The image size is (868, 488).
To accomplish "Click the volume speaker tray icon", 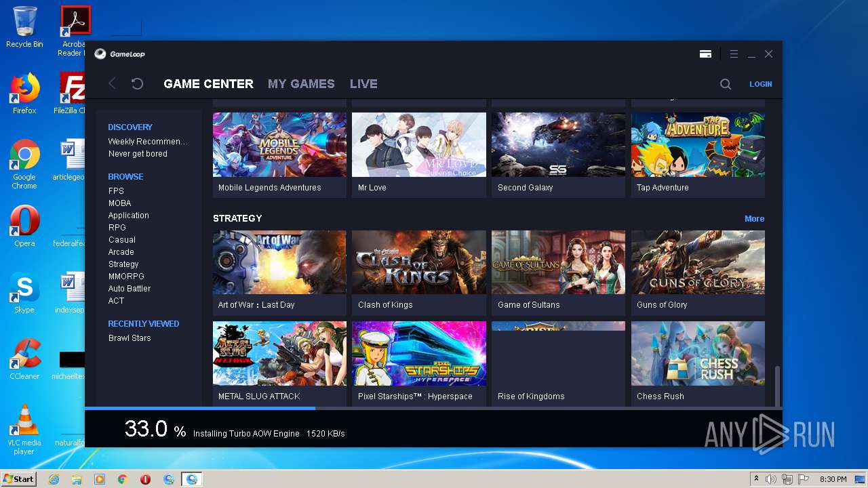I will click(771, 479).
